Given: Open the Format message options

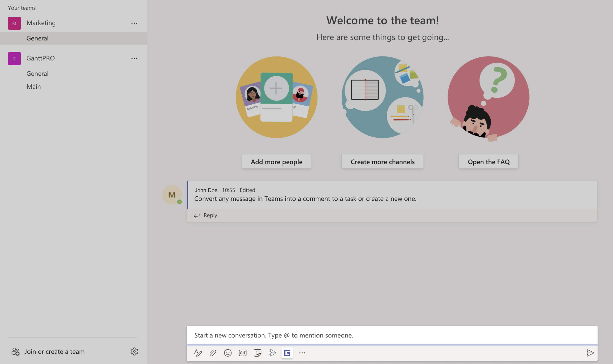Looking at the screenshot, I should coord(198,353).
